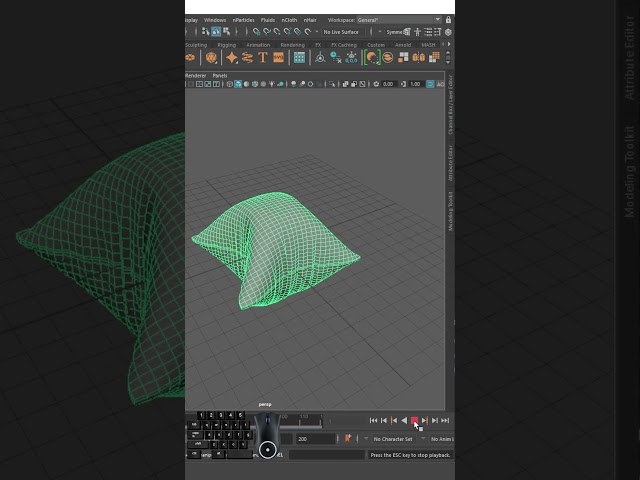Go to start of playback range
The image size is (640, 480).
[373, 420]
